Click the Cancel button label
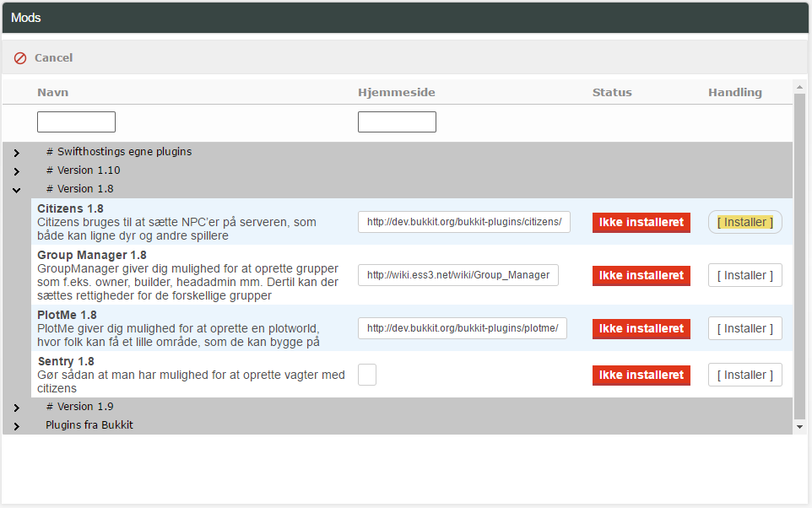Viewport: 812px width, 508px height. pos(53,58)
